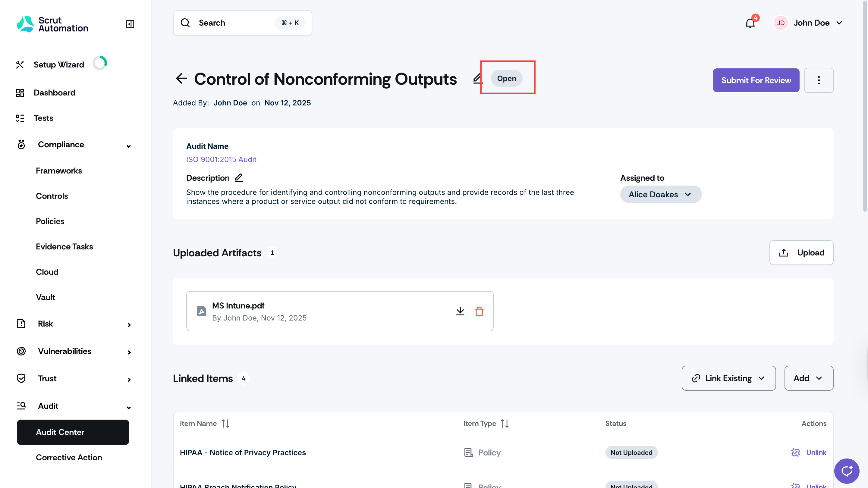
Task: Open the ISO 9001:2015 Audit link
Action: click(222, 159)
